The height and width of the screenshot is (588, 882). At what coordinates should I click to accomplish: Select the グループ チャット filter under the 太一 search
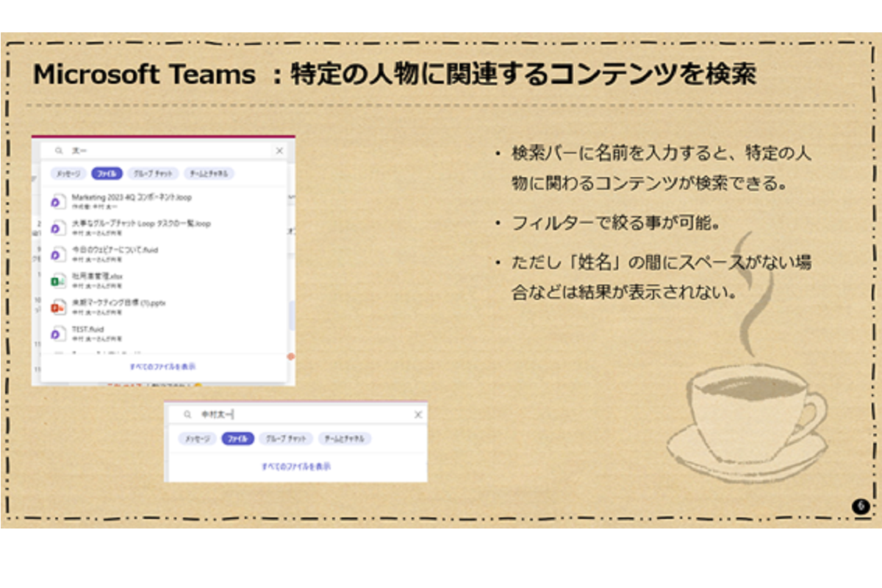[154, 173]
